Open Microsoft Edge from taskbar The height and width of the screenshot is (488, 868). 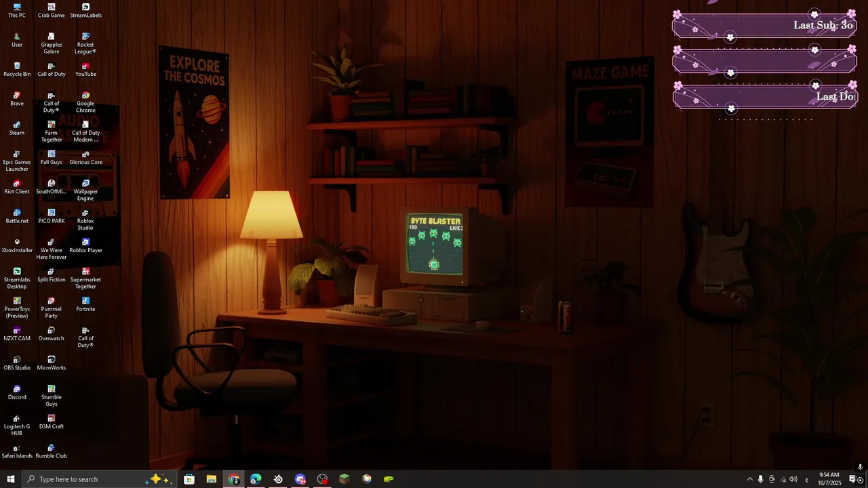pos(256,479)
